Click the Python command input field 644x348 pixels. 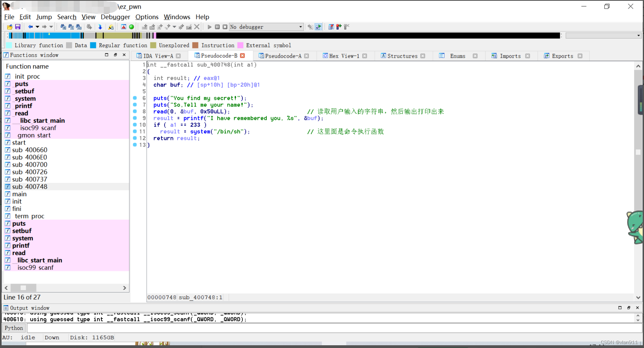tap(334, 328)
